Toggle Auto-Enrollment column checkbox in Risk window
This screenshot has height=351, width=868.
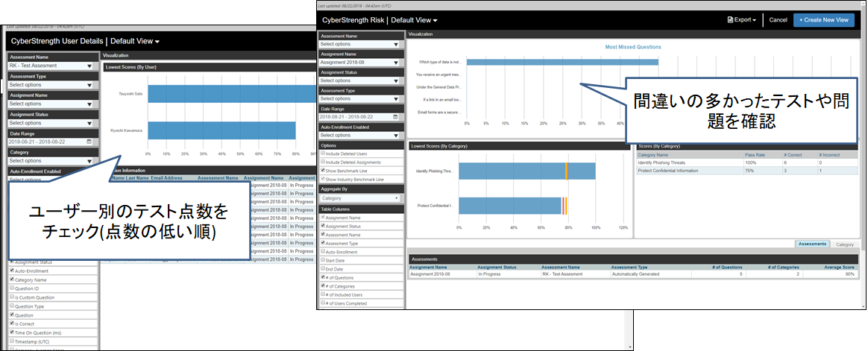[324, 251]
